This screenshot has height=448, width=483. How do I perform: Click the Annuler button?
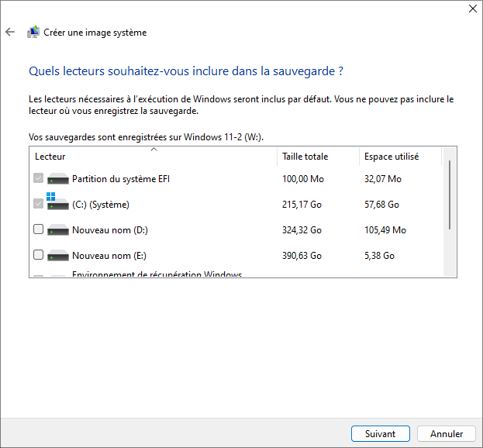447,434
